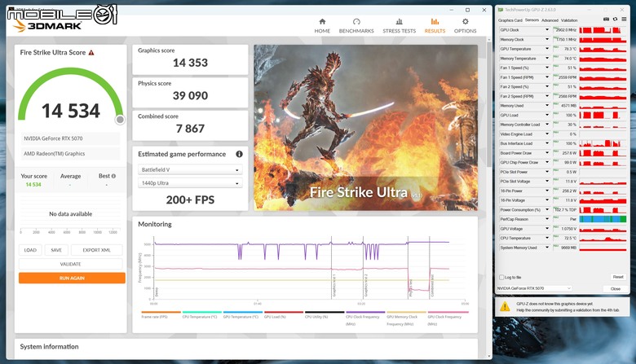
Task: Open the Options gear icon
Action: click(466, 21)
